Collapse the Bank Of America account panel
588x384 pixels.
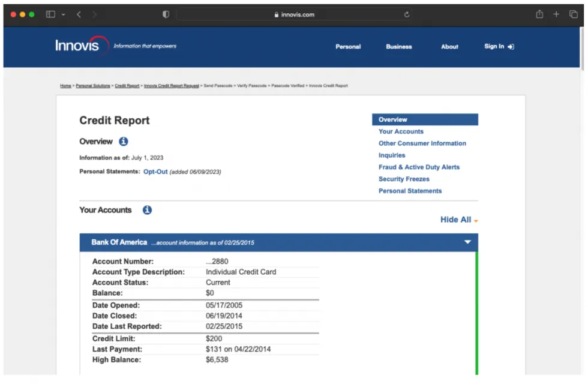pos(467,242)
